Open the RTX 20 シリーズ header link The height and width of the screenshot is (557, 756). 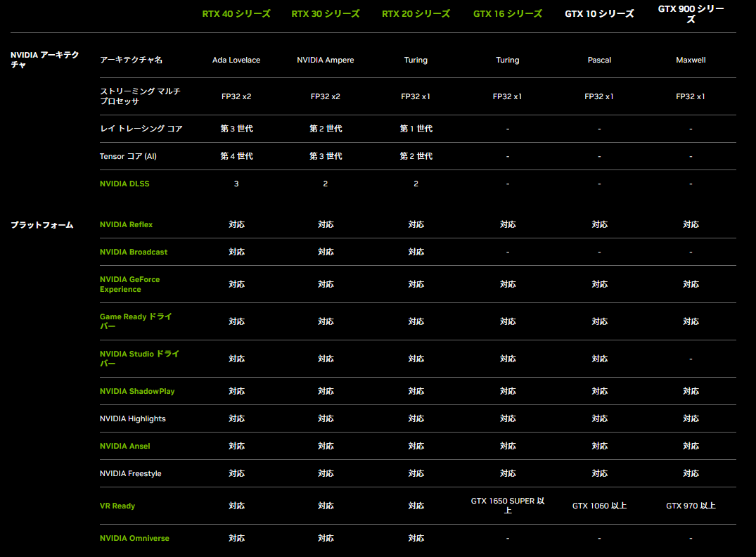[x=416, y=14]
